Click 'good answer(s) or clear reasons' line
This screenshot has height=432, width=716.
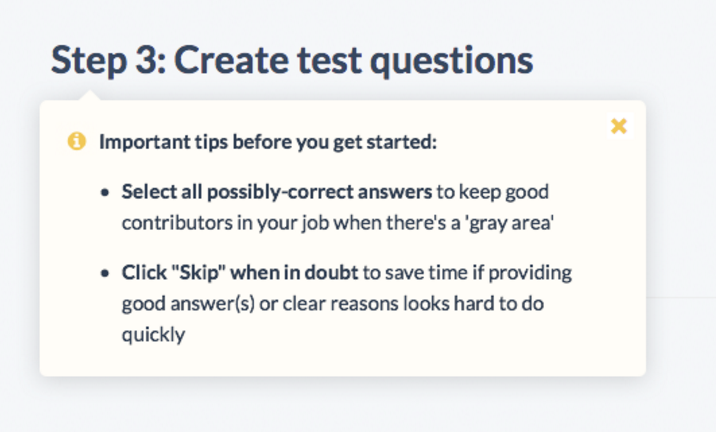click(x=260, y=304)
